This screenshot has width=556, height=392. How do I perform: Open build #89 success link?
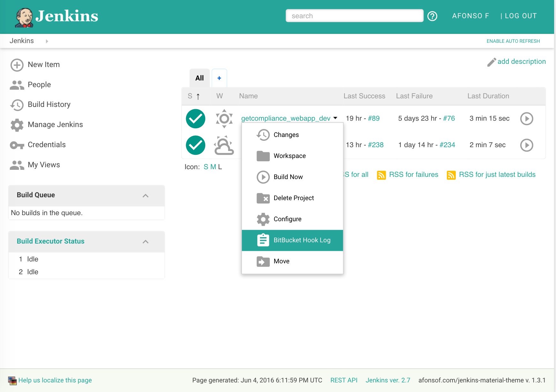[374, 118]
